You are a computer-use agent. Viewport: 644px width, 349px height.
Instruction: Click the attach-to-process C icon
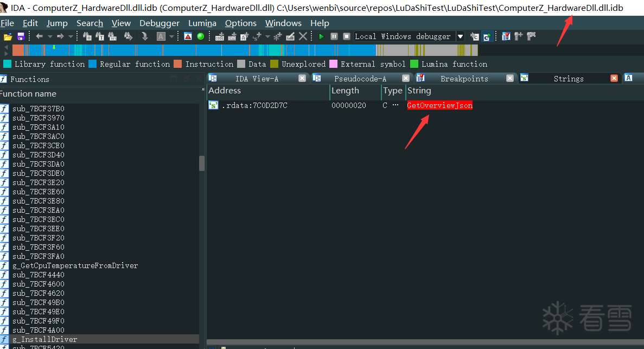coord(474,36)
